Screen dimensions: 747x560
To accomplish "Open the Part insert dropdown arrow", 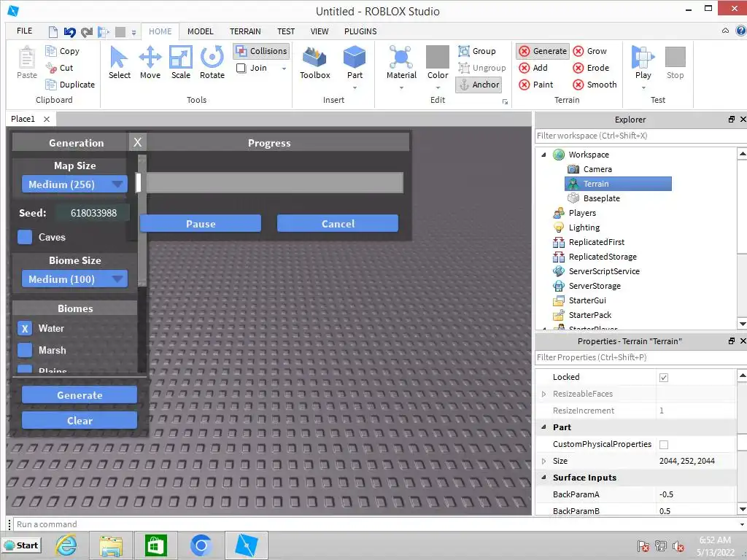I will click(355, 87).
